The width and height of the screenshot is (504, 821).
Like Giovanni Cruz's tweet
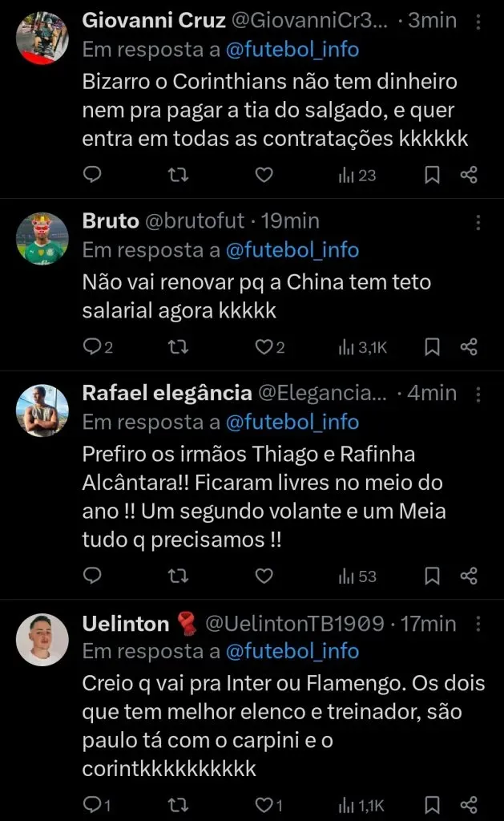pos(263,175)
